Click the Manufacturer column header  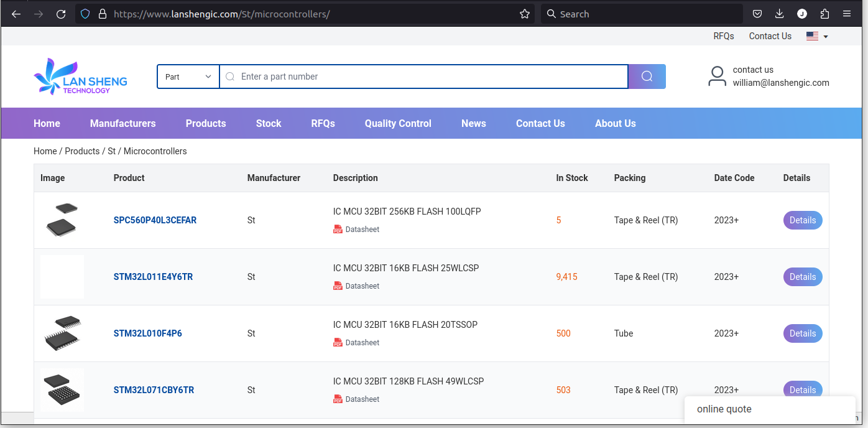pos(274,178)
